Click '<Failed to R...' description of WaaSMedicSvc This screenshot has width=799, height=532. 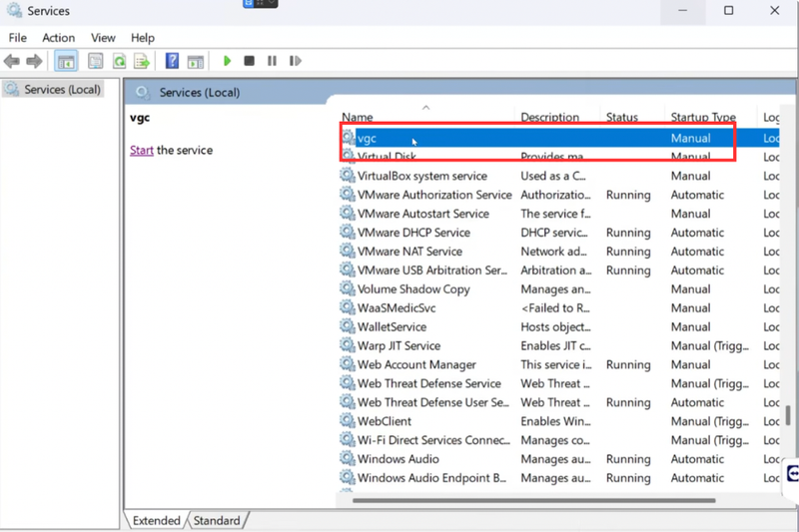pos(555,308)
